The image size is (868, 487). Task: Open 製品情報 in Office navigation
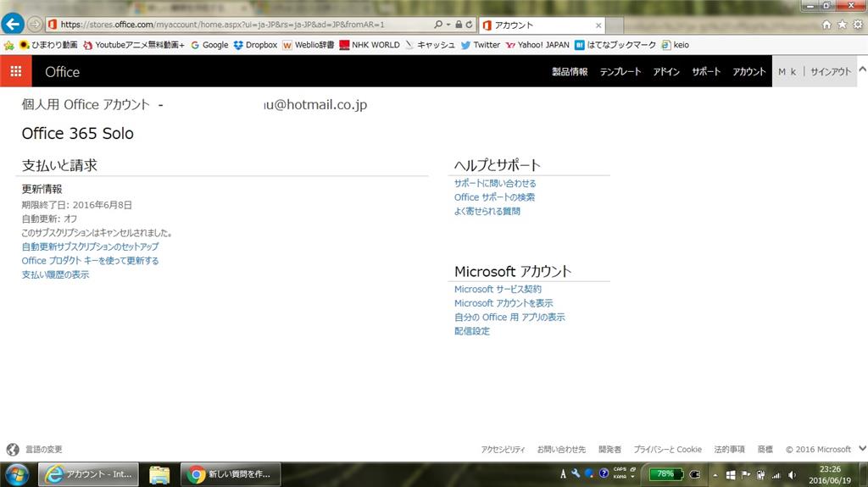click(570, 71)
